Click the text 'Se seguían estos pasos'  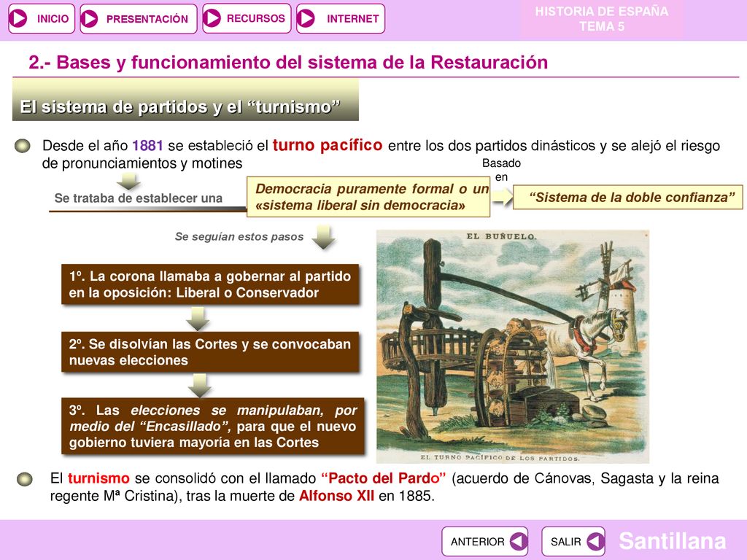[x=239, y=237]
